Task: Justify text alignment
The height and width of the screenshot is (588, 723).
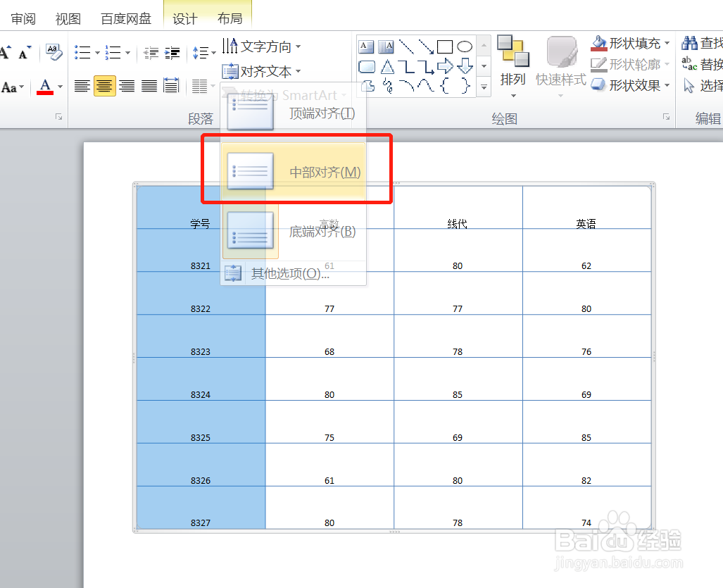Action: click(x=149, y=86)
